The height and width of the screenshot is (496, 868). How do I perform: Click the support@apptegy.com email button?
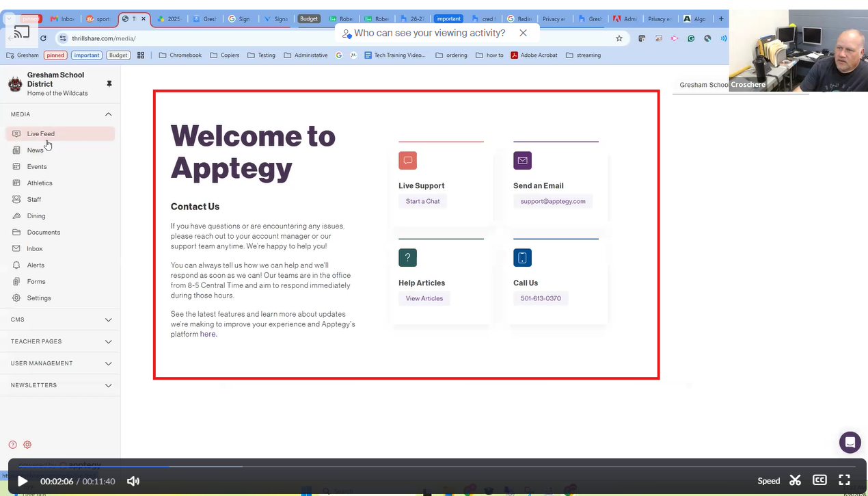[553, 201]
